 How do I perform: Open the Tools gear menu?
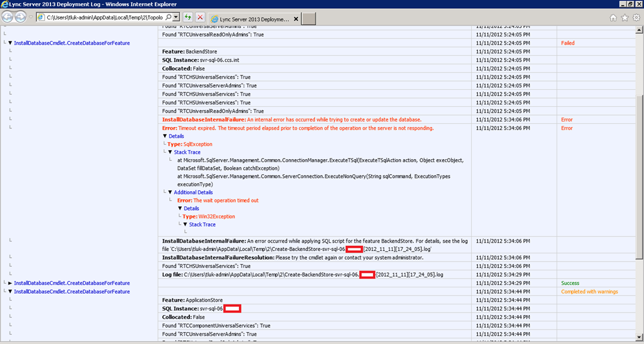coord(636,18)
